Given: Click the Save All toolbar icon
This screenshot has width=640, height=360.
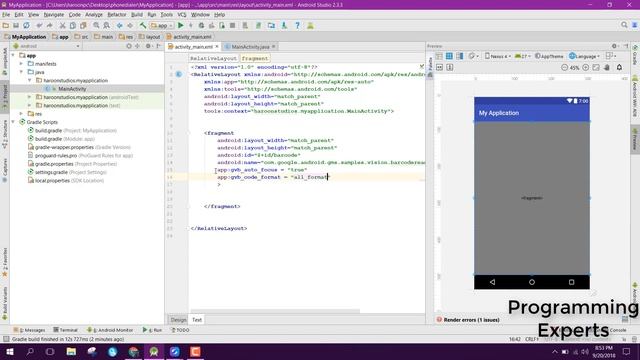Looking at the screenshot, I should [x=16, y=25].
